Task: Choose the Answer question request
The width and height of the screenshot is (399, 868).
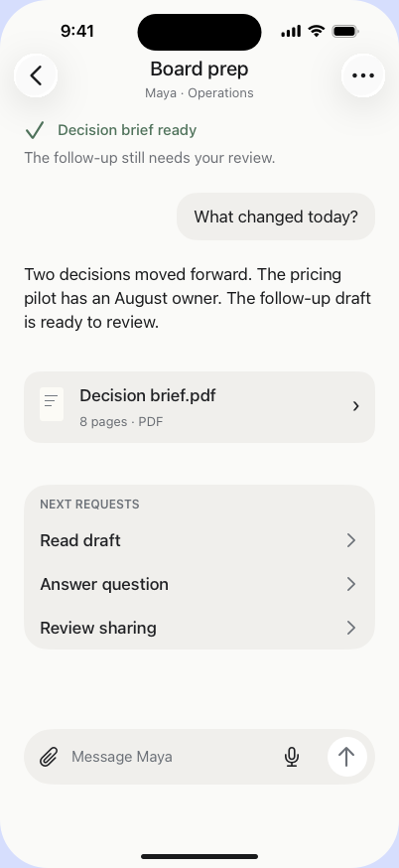Action: (x=199, y=584)
